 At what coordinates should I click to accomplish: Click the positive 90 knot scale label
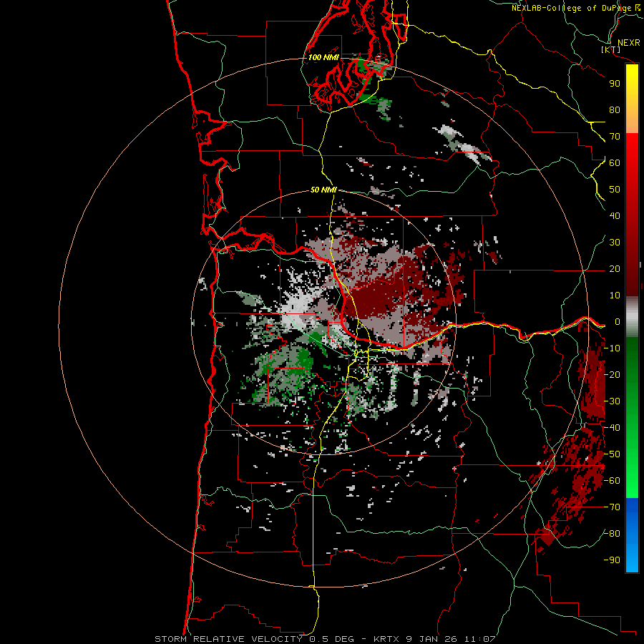coord(615,84)
